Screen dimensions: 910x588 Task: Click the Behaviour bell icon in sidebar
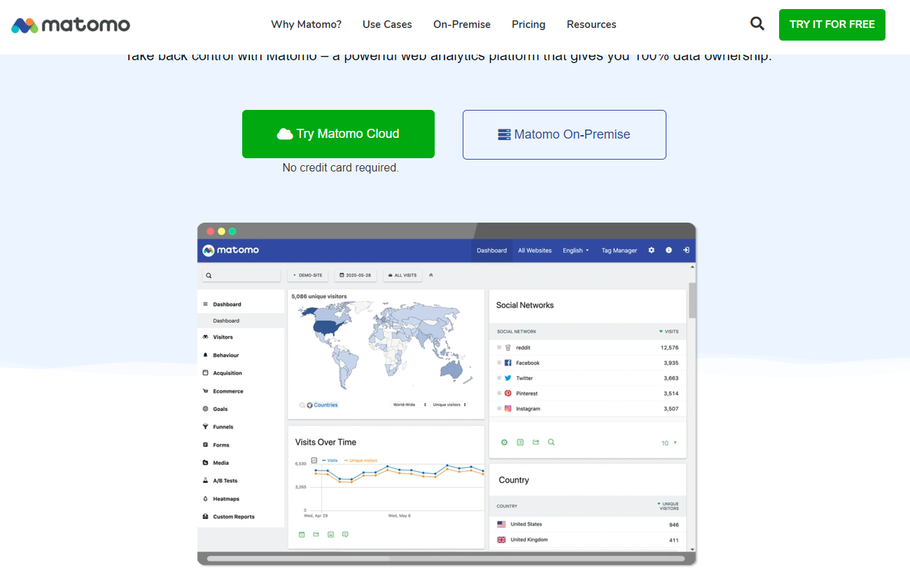[205, 355]
